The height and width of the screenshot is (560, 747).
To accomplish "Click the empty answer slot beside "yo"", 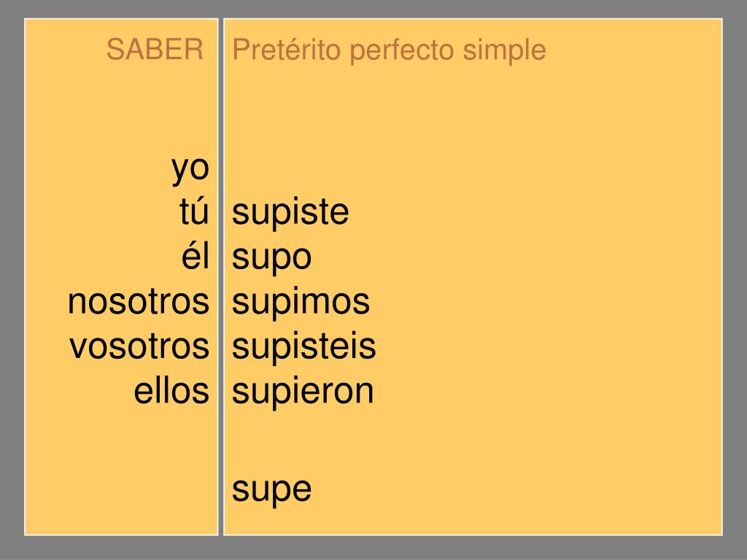I will 292,168.
